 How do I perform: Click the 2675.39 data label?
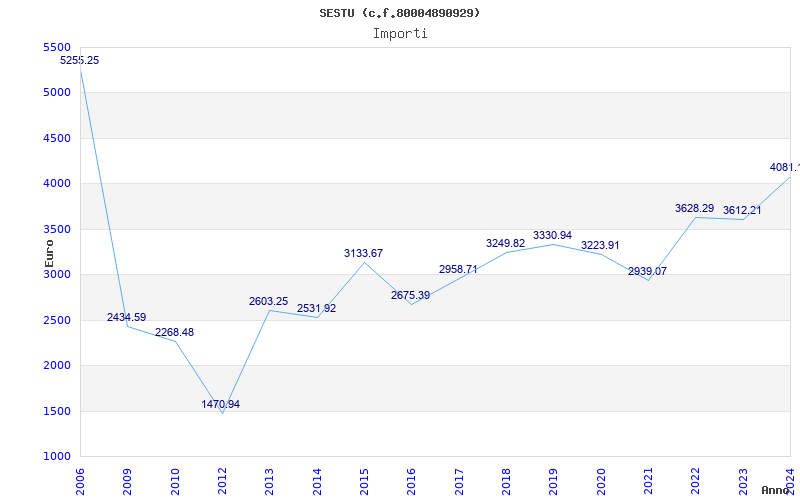point(411,295)
